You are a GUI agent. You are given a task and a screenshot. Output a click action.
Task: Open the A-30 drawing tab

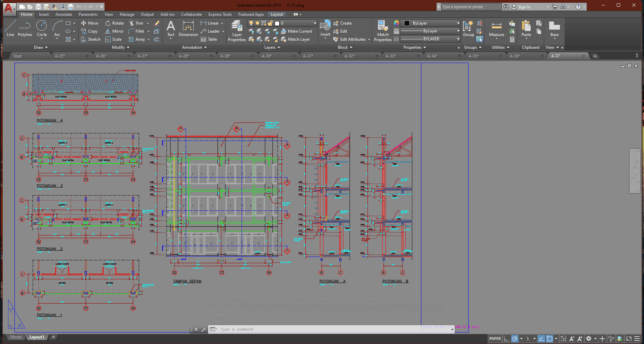[267, 56]
